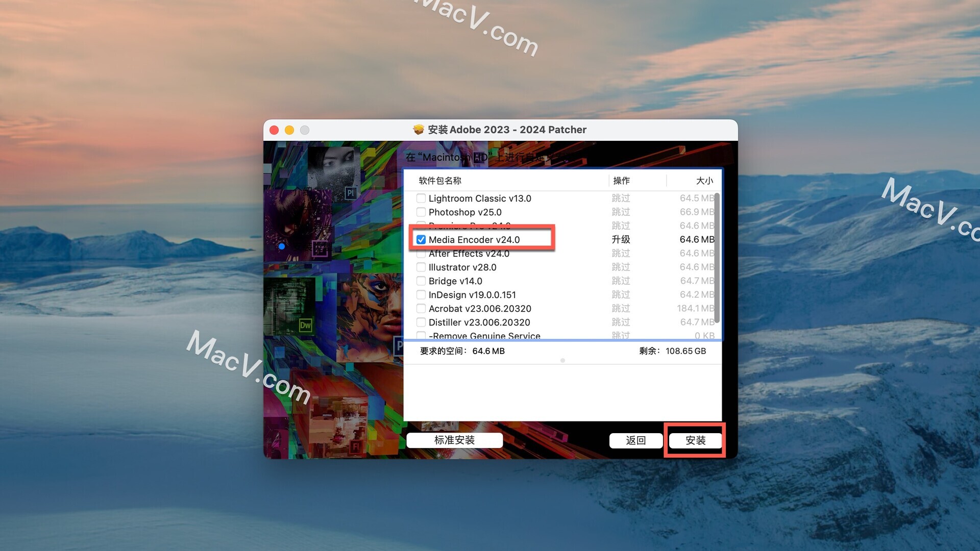Select the Photoshop v25.0 row text
This screenshot has width=980, height=551.
pos(465,212)
